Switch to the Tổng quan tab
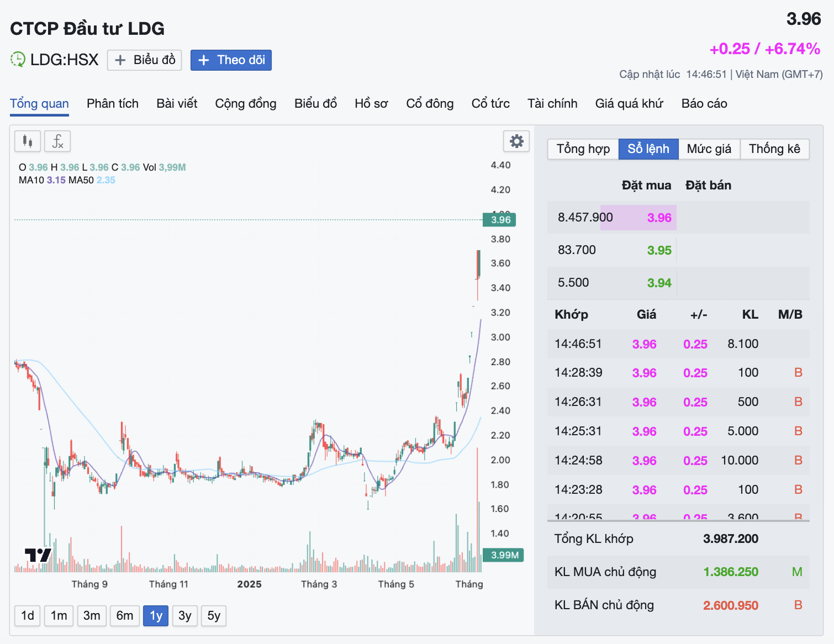 (x=39, y=104)
